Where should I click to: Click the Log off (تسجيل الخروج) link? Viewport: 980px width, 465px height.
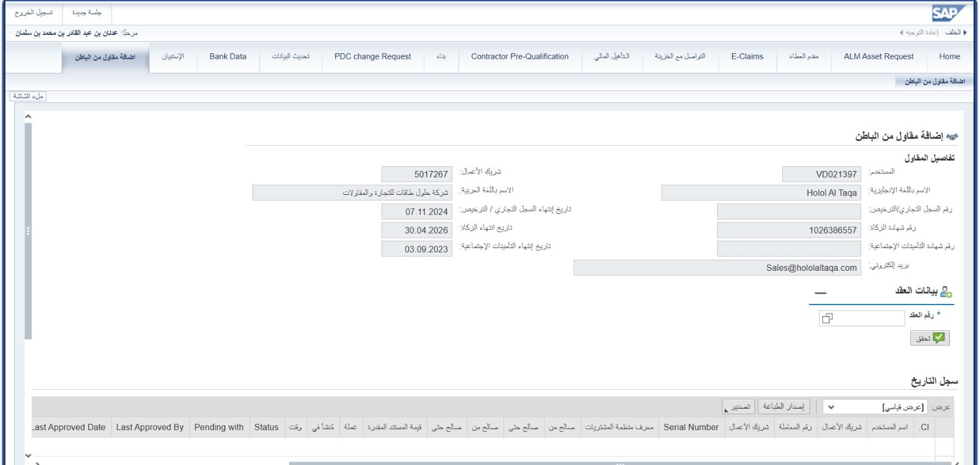(34, 12)
